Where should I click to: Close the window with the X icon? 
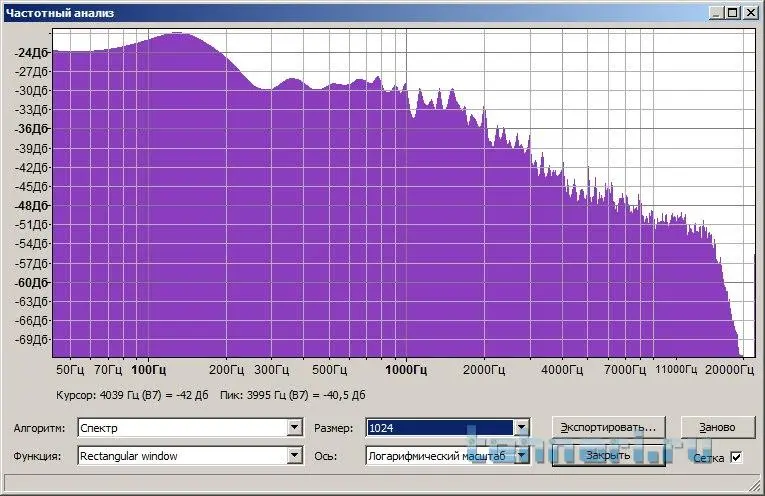[x=751, y=13]
